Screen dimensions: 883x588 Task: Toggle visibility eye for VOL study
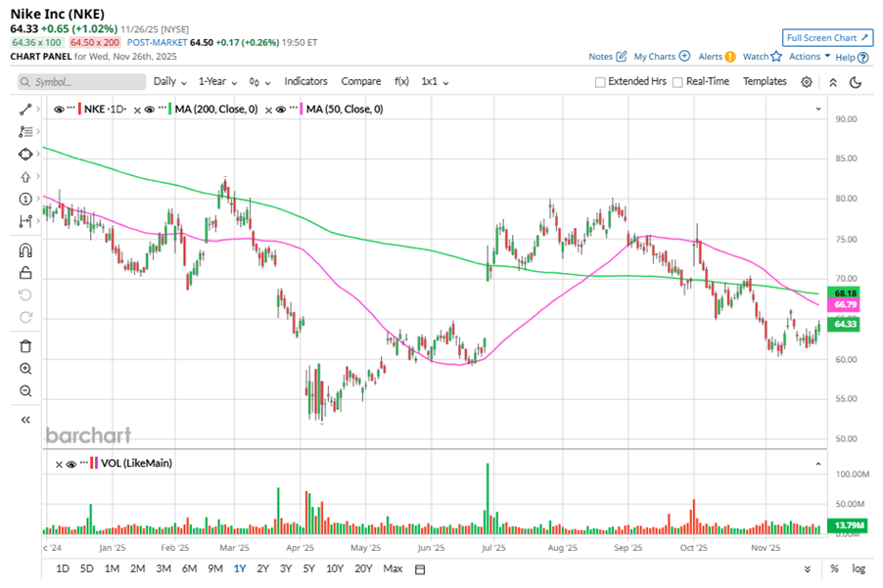click(x=70, y=464)
